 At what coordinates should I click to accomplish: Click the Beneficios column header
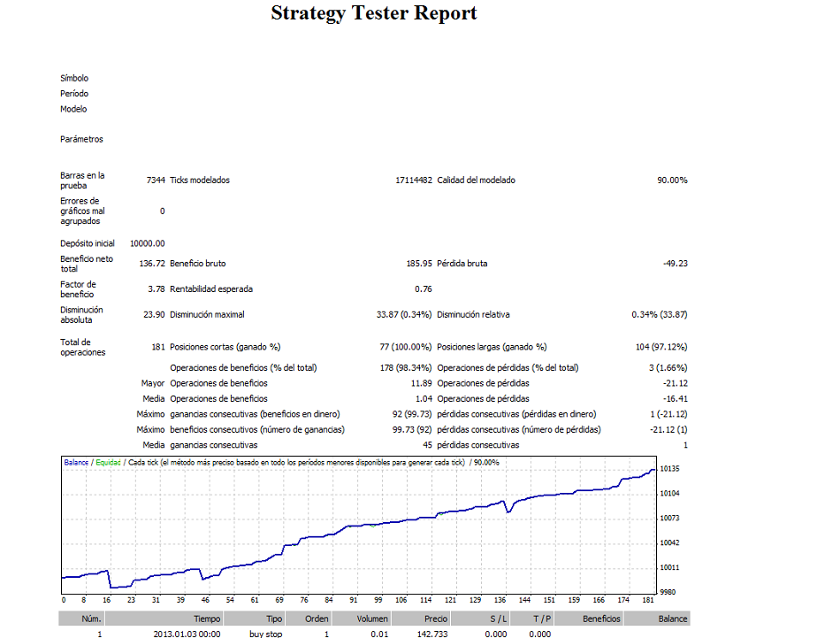click(601, 619)
